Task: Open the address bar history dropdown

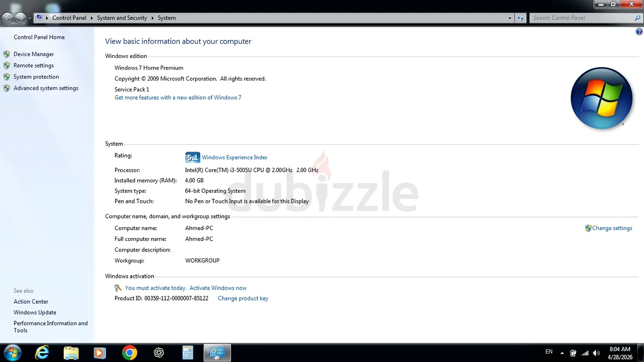Action: (x=510, y=18)
